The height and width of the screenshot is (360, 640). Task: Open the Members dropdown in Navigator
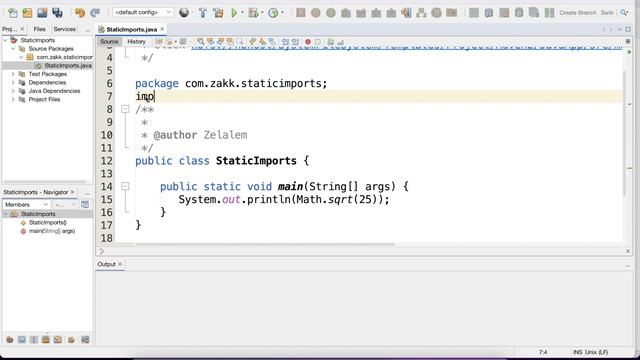click(26, 204)
